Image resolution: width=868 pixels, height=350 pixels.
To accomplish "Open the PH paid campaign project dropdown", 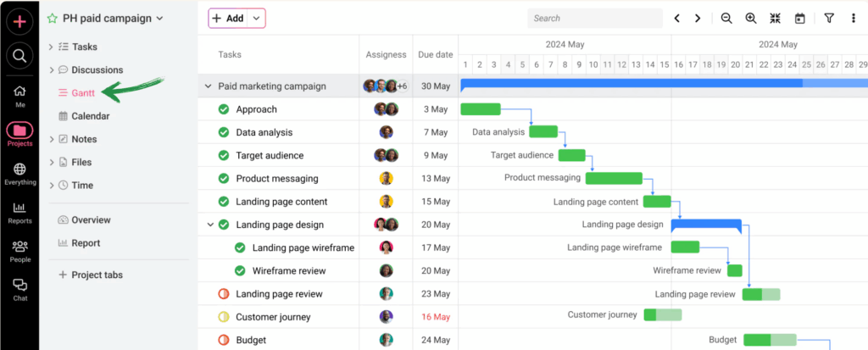I will [x=160, y=19].
